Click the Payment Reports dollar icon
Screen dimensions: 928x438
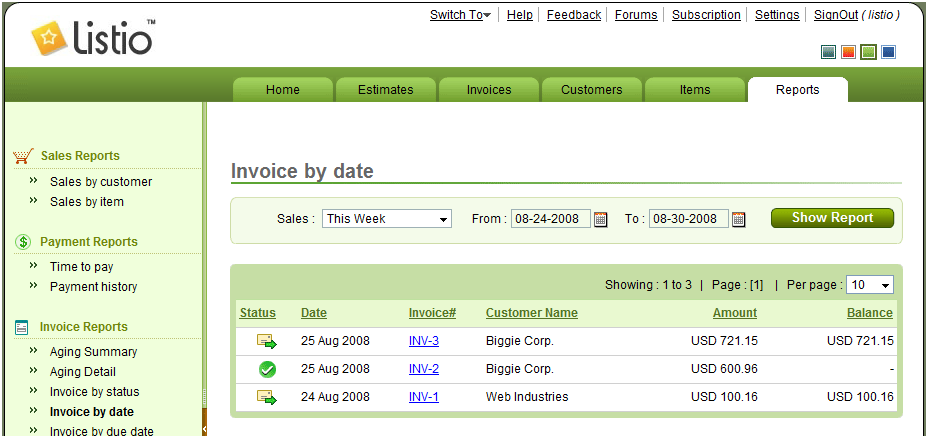click(x=23, y=242)
